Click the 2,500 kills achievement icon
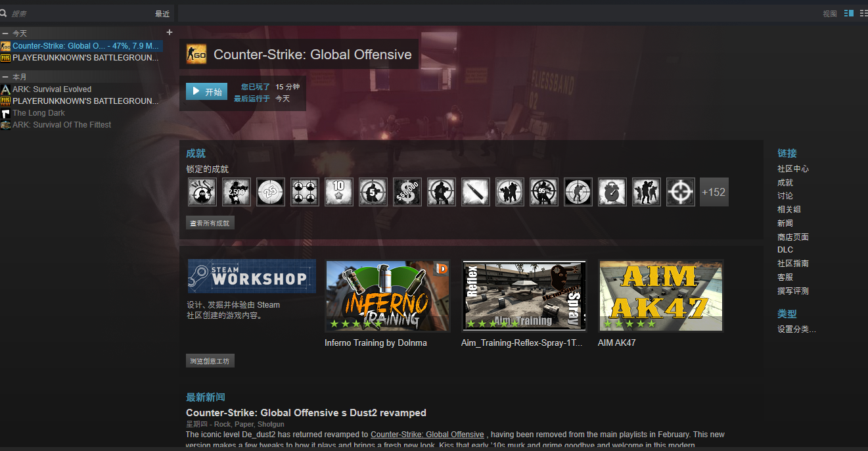The image size is (868, 451). point(237,192)
